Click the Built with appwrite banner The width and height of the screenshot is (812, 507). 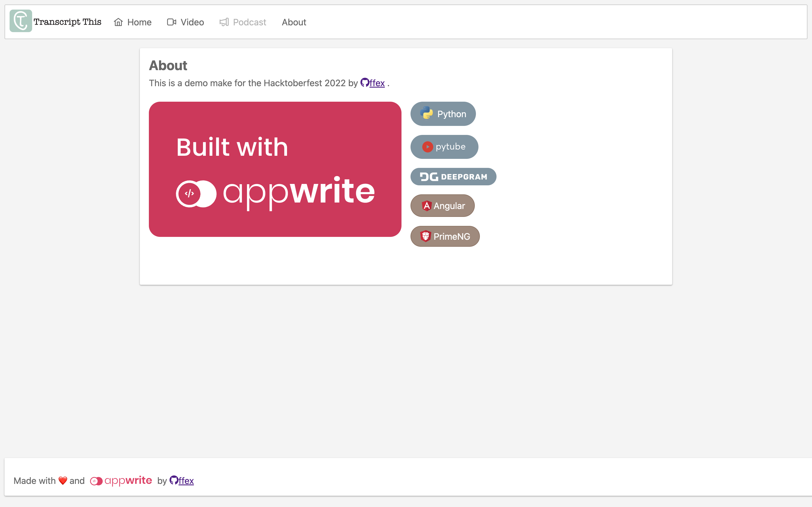coord(275,169)
